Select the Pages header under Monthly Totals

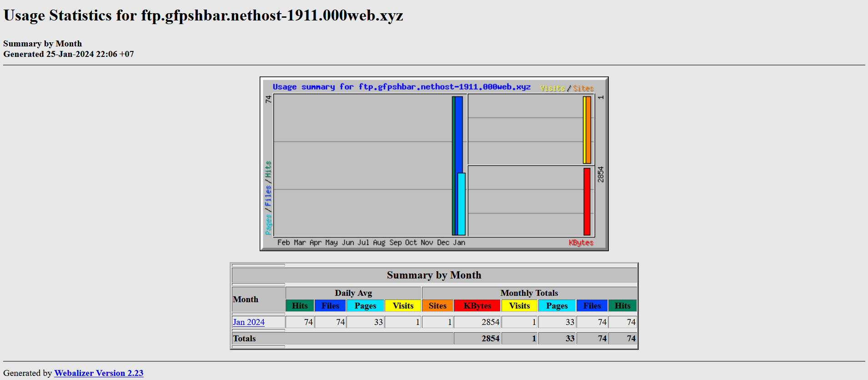click(x=557, y=306)
